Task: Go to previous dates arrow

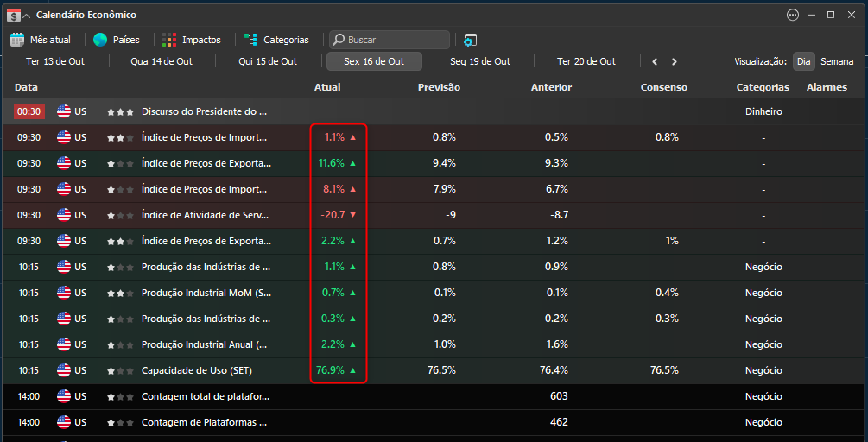Action: [655, 62]
